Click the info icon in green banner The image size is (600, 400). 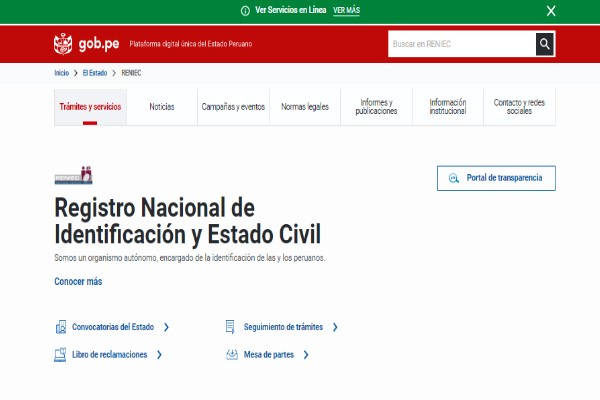coord(245,11)
